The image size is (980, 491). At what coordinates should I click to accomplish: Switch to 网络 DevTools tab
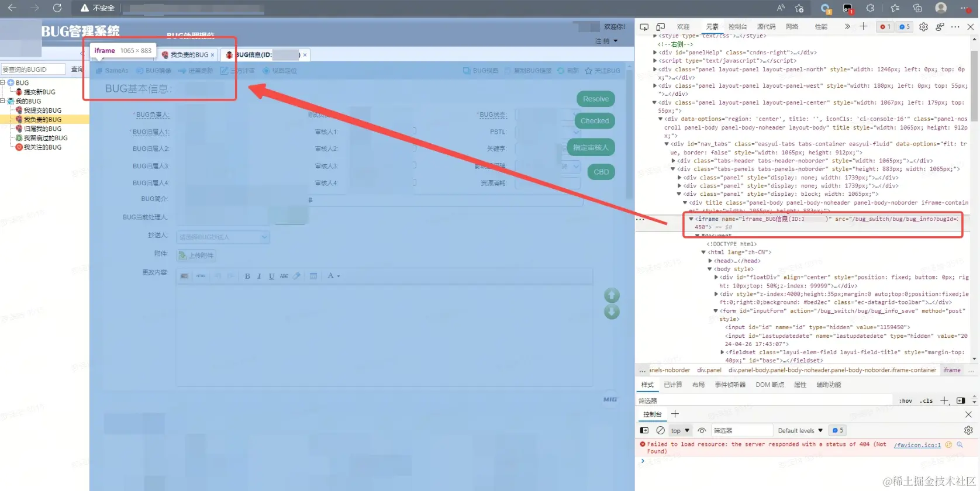(792, 27)
